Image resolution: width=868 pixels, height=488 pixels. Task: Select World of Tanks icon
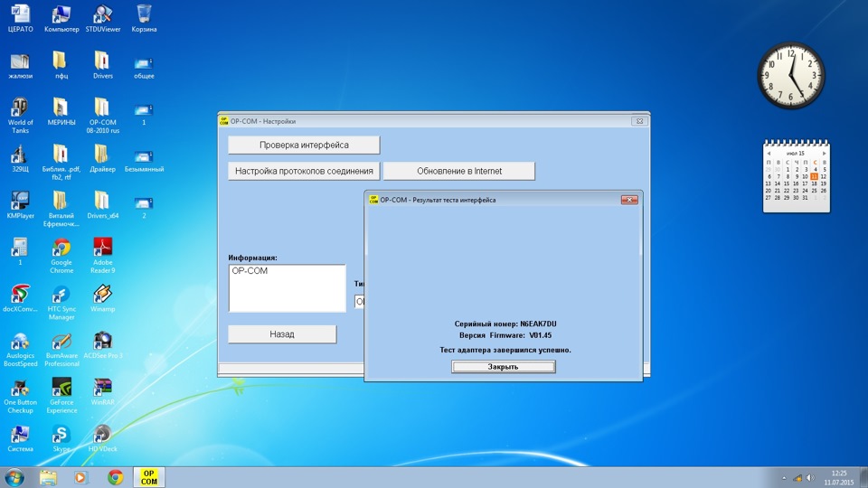20,116
